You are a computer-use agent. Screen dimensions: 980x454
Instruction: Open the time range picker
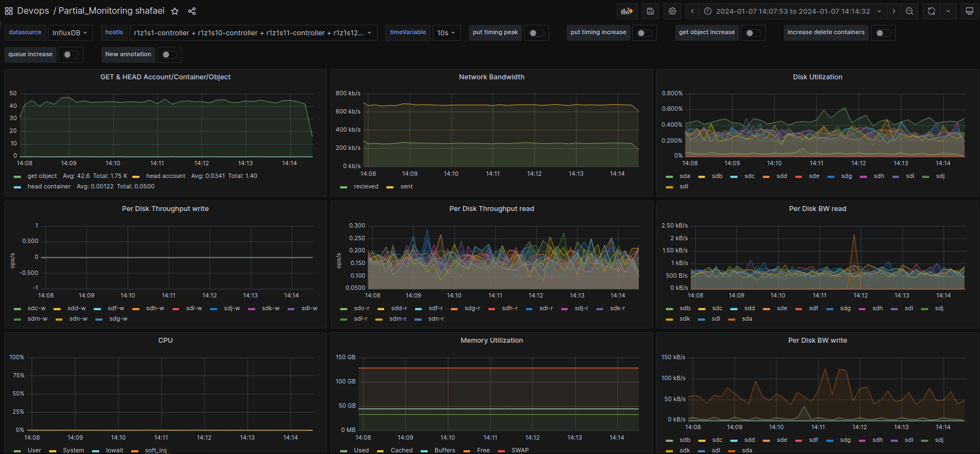click(x=793, y=11)
